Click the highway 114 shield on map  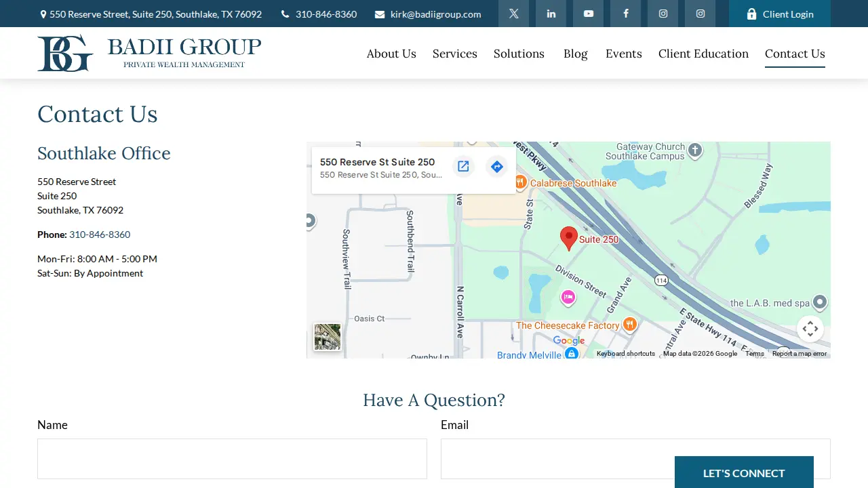[662, 279]
